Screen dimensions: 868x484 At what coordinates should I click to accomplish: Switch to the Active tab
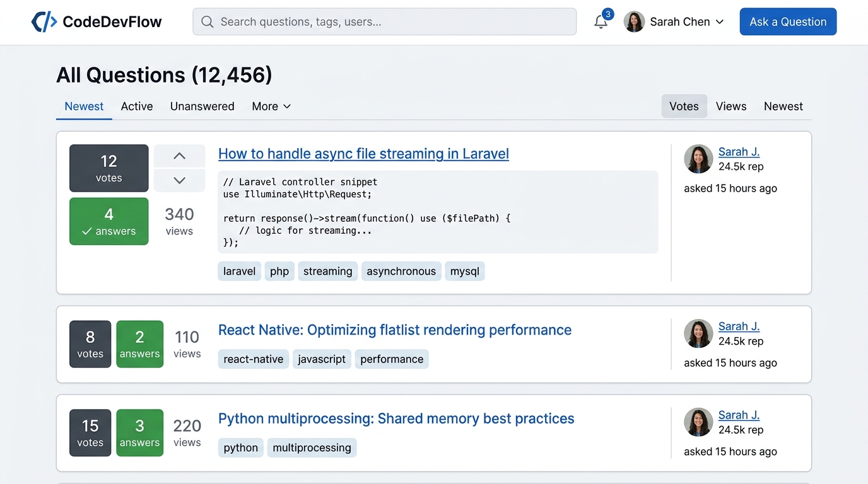click(x=137, y=107)
